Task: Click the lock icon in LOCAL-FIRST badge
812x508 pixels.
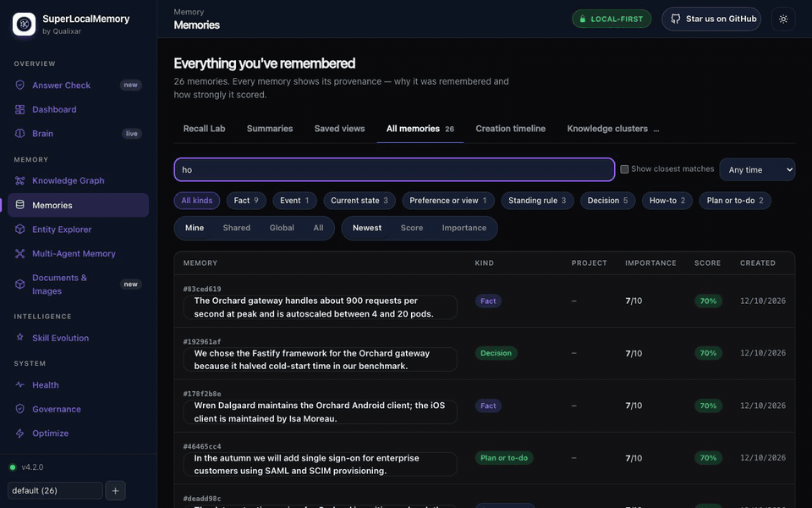Action: [x=583, y=19]
